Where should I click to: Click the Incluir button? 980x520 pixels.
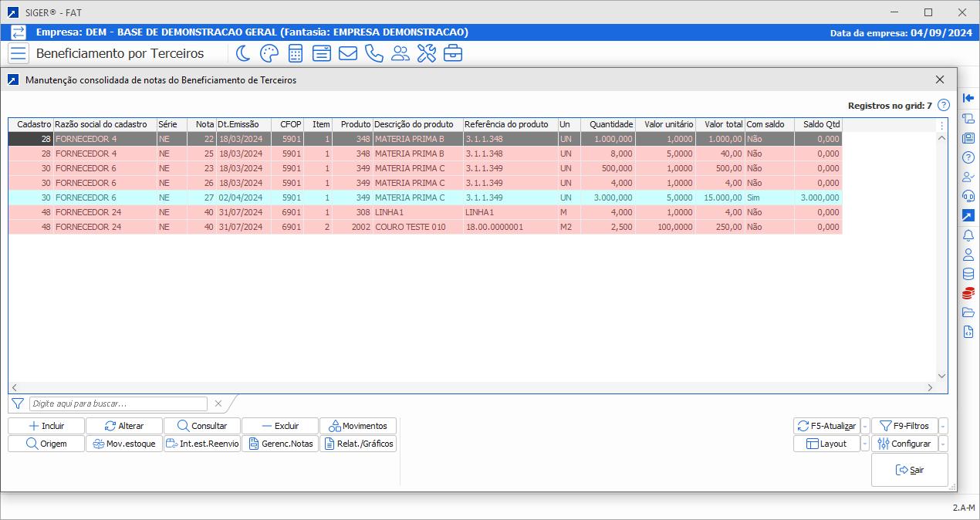46,426
